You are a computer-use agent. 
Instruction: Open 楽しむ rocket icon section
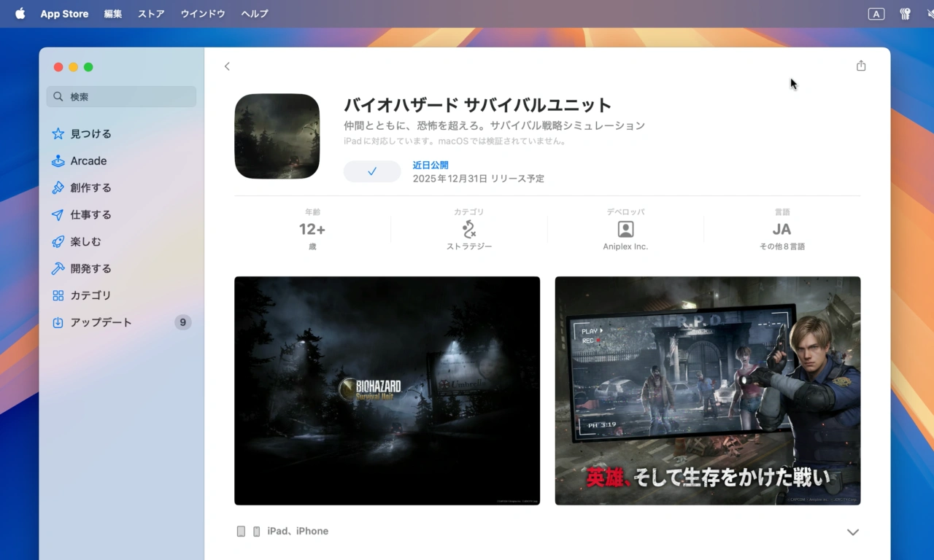[x=58, y=242]
